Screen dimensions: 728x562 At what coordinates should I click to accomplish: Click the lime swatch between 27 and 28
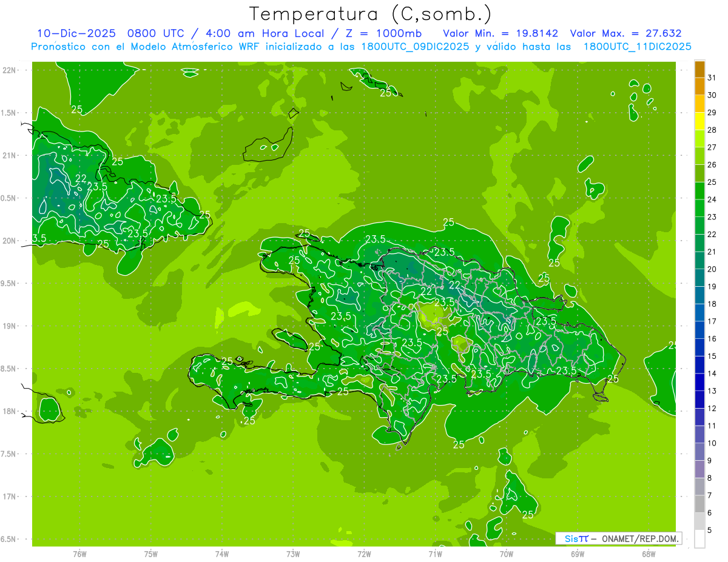tap(699, 139)
